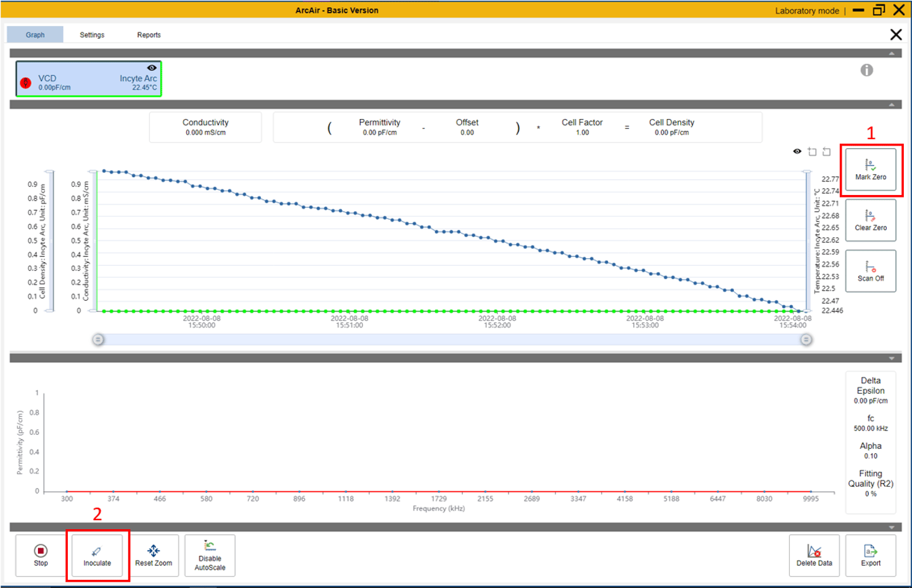Click the left time range slider handle
Screen dimensions: 912x588
[98, 340]
